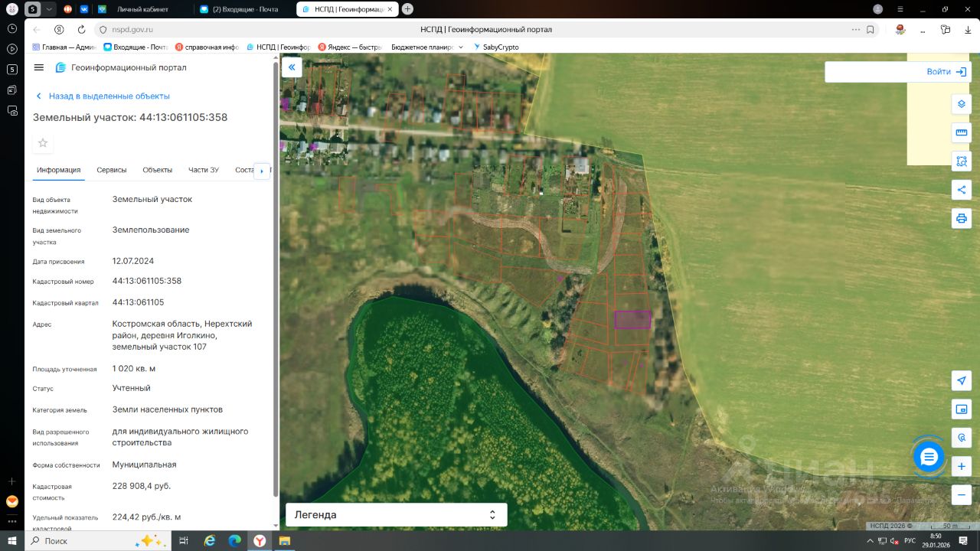Select the cadastral quarter 44:13:061105 value
Viewport: 980px width, 551px height.
tap(138, 302)
